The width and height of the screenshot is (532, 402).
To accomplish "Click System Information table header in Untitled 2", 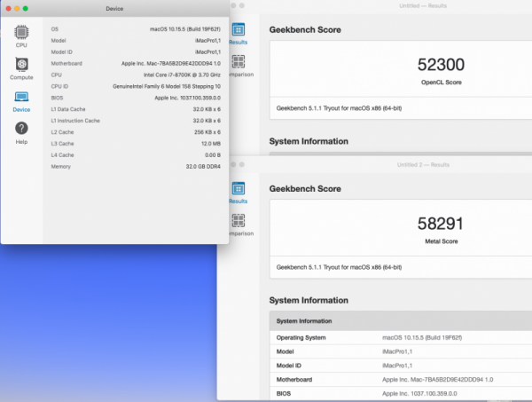I will pos(401,321).
